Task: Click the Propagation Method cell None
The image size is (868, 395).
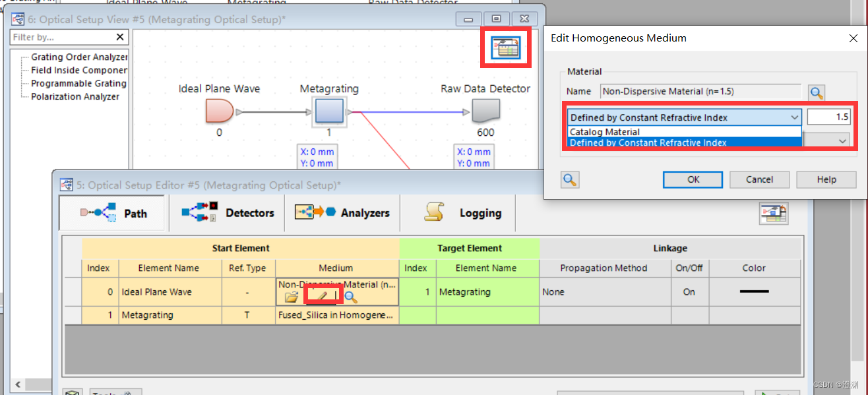Action: point(605,292)
